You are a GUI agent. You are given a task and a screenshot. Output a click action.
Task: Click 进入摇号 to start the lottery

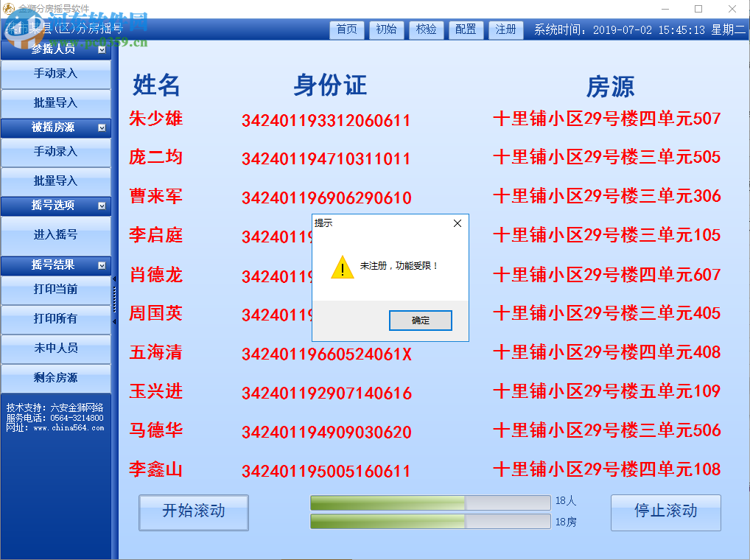click(x=55, y=236)
